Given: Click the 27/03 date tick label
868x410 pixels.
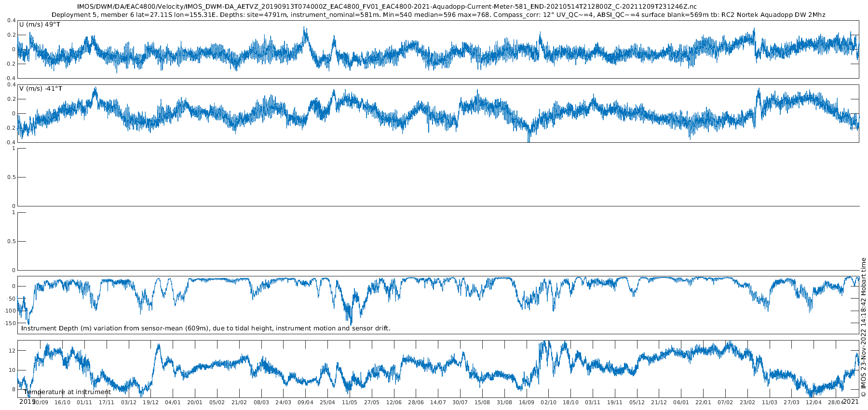Looking at the screenshot, I should [792, 402].
